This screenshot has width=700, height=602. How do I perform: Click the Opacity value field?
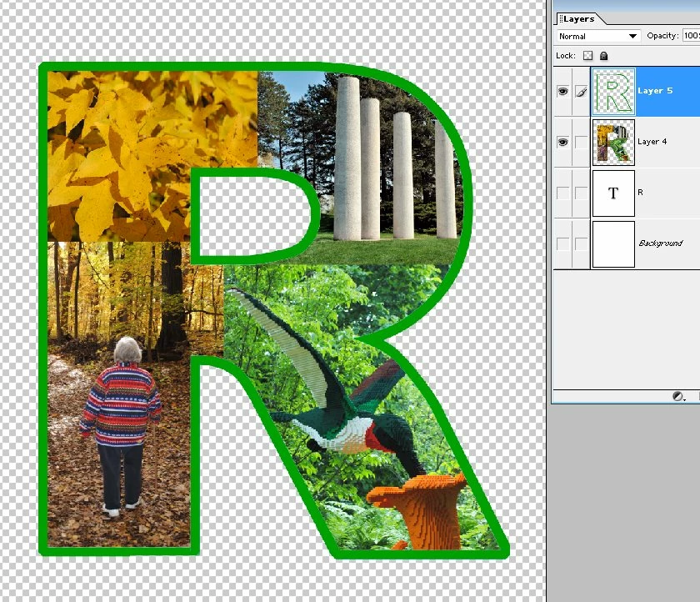tap(691, 36)
